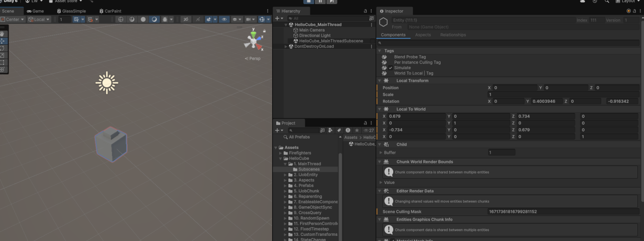Open the undo history icon
The image size is (644, 241).
click(595, 2)
